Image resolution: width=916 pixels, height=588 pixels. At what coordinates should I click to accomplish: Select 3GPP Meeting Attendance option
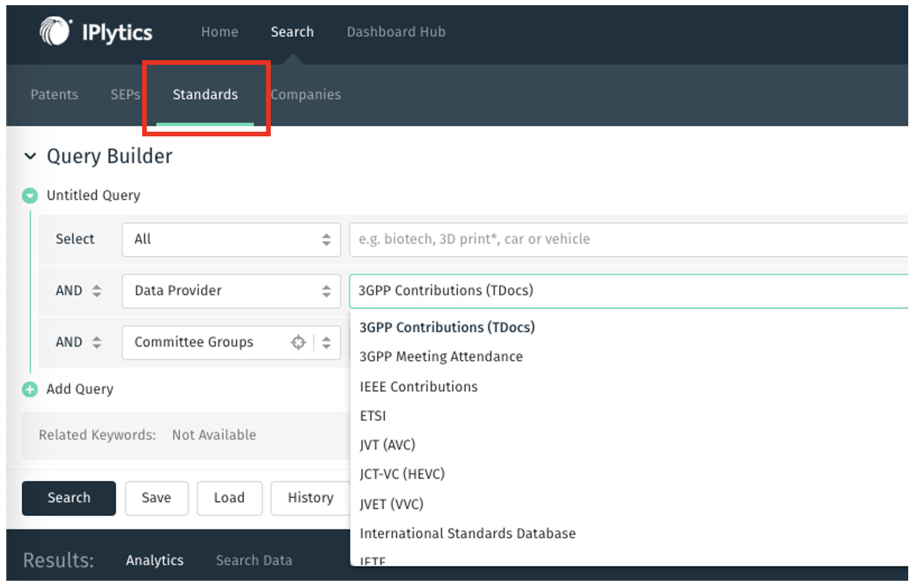click(x=441, y=357)
